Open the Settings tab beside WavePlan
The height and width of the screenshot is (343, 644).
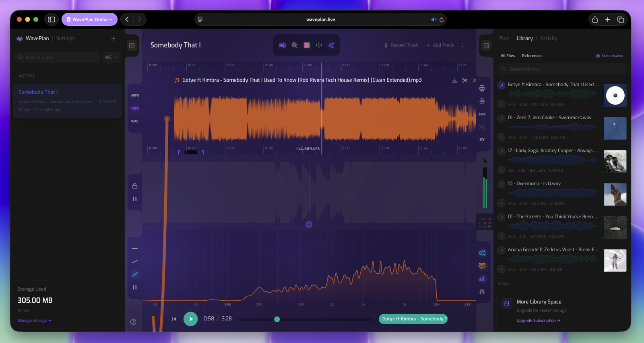pos(65,38)
